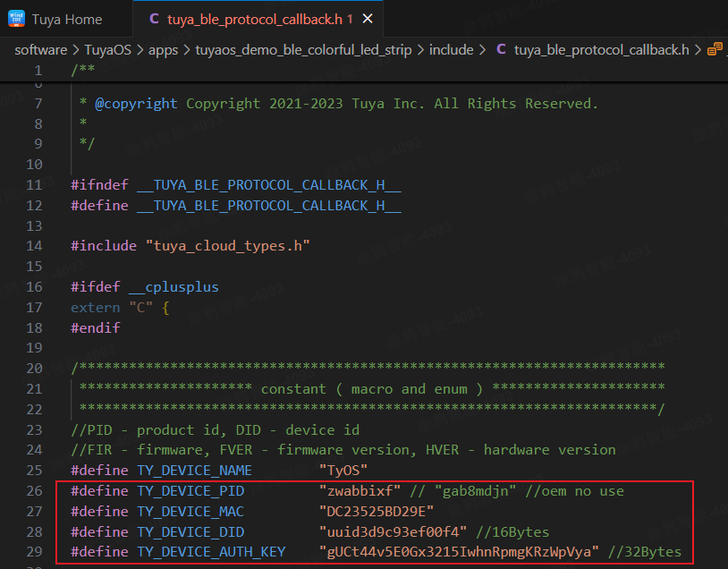The width and height of the screenshot is (728, 569).
Task: Click the C icon in the breadcrumb
Action: [501, 50]
